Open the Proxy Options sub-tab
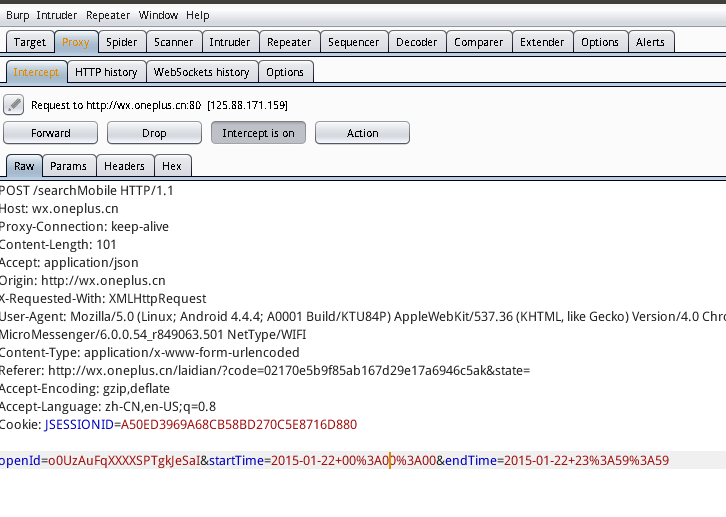 click(x=285, y=72)
